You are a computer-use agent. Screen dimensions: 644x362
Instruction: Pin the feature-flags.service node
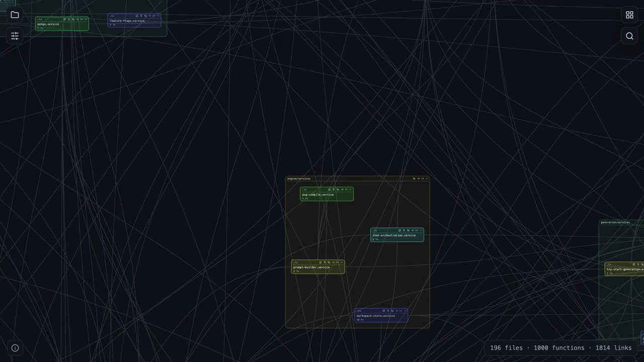[141, 16]
